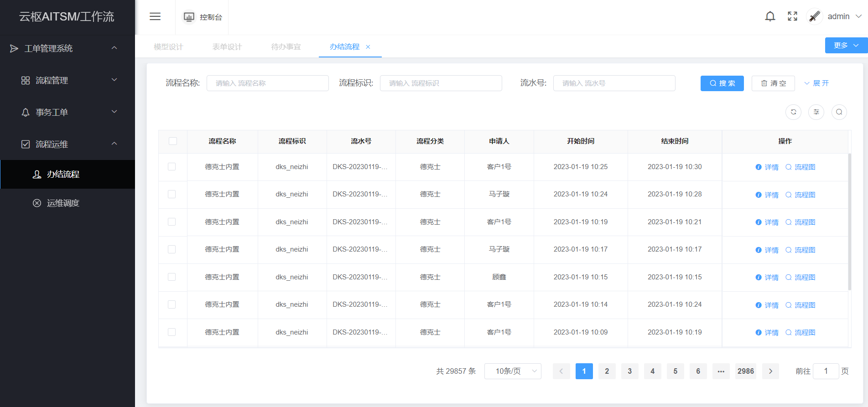This screenshot has width=868, height=407.
Task: Go to the next page arrow
Action: click(771, 371)
